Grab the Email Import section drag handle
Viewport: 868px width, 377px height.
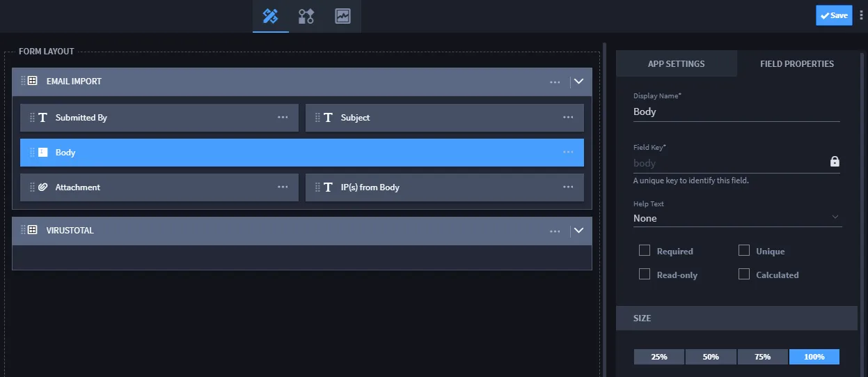[23, 81]
